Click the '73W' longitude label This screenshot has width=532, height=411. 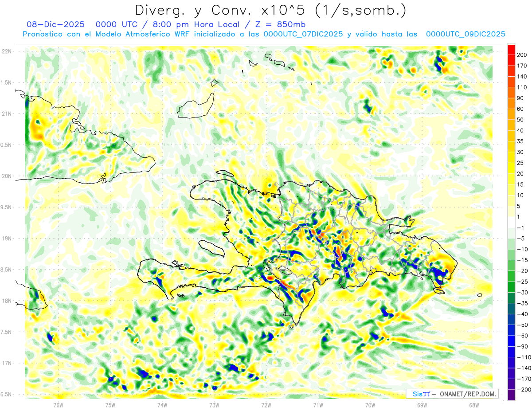point(214,405)
